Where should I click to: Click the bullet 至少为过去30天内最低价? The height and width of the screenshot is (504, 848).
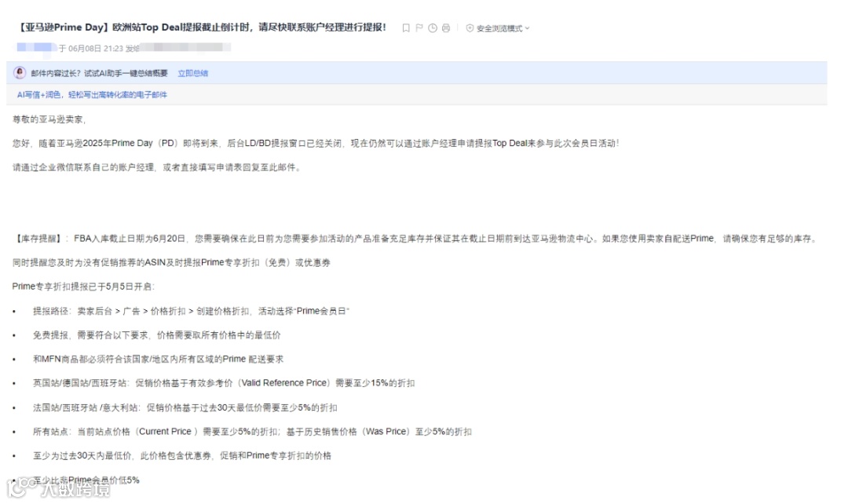click(x=181, y=456)
